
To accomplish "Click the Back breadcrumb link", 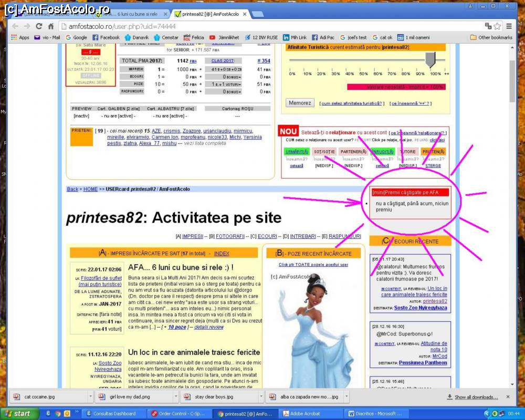I will (x=72, y=189).
